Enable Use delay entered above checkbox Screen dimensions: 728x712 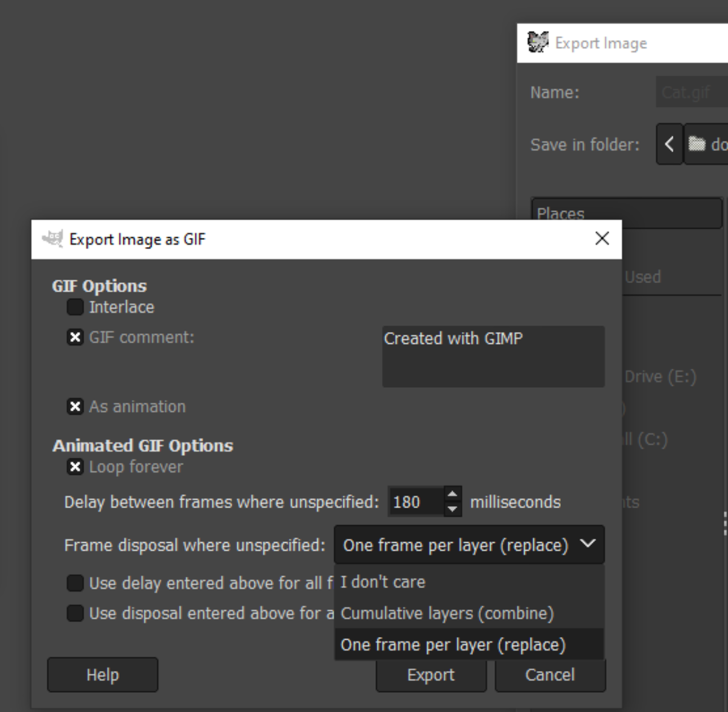click(x=75, y=583)
